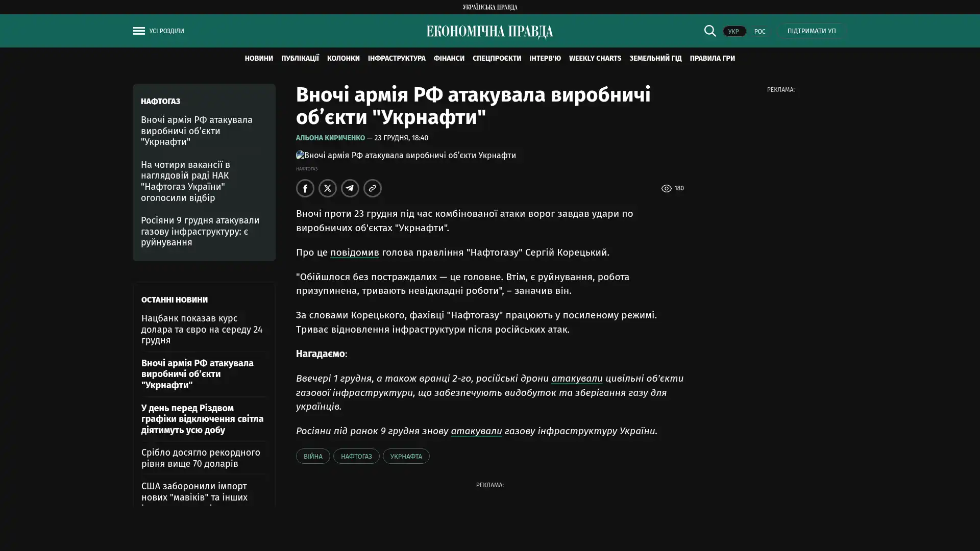
Task: Open the WEEKLY CHARTS menu item
Action: [595, 58]
